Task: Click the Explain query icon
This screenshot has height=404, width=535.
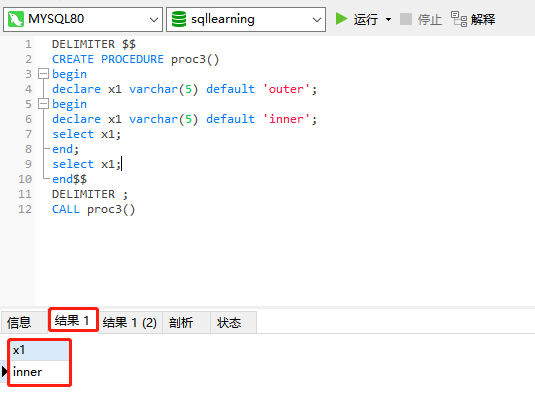Action: coord(459,19)
